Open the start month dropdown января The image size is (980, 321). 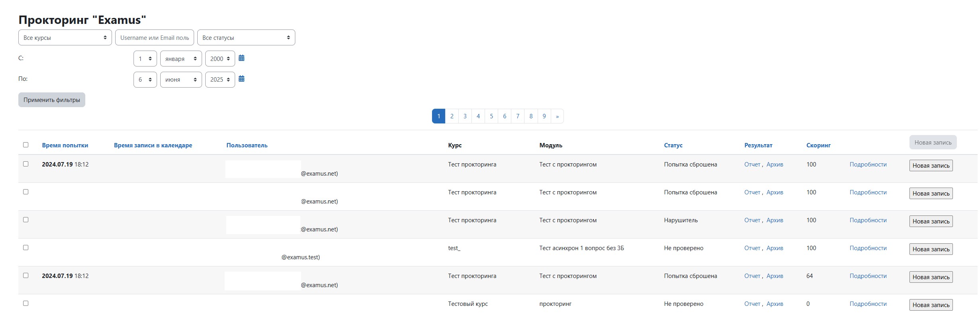point(181,59)
